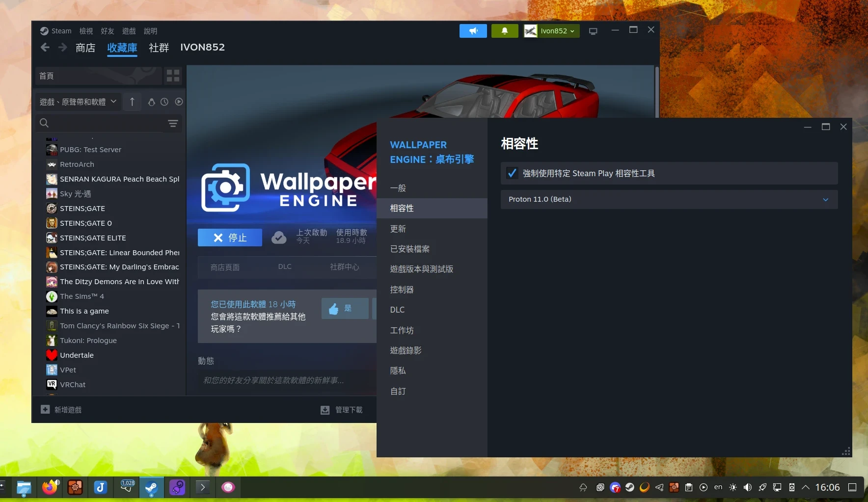Click the activity post text field
The image size is (868, 502).
tap(287, 380)
